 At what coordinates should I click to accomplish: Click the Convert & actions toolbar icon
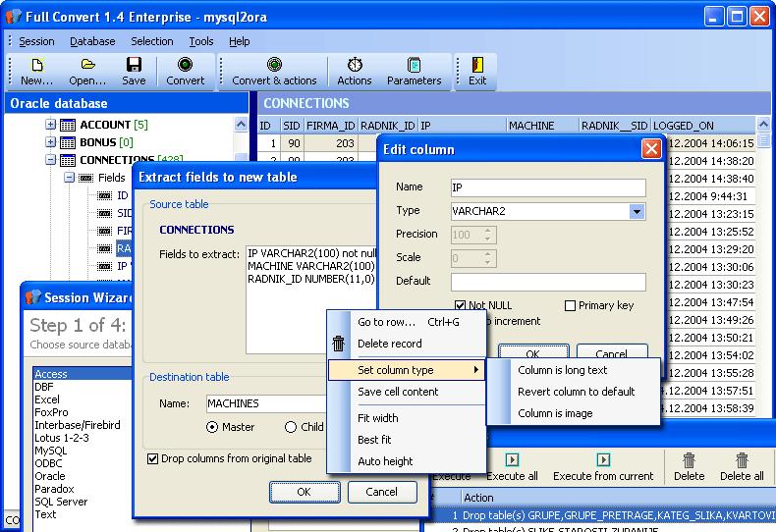[274, 65]
